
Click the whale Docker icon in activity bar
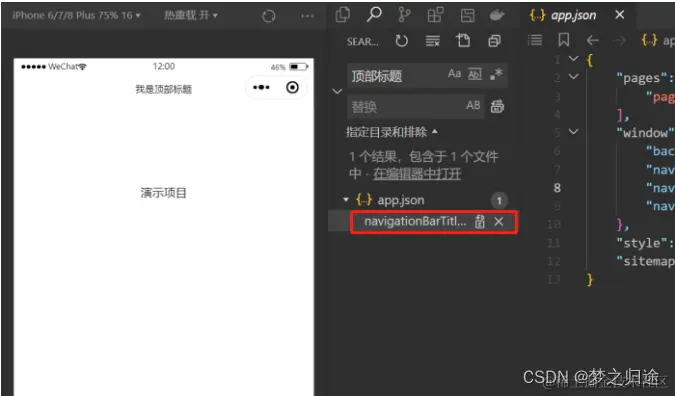pyautogui.click(x=497, y=15)
